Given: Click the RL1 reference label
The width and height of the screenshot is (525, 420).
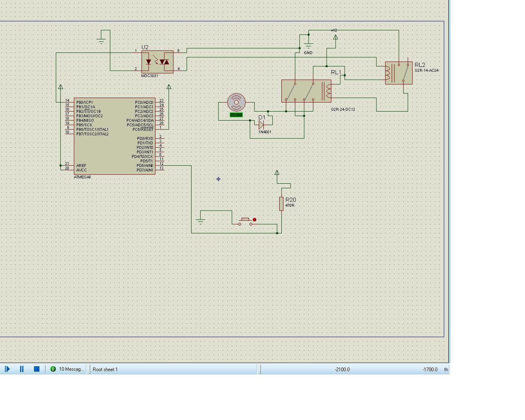Looking at the screenshot, I should coord(336,72).
